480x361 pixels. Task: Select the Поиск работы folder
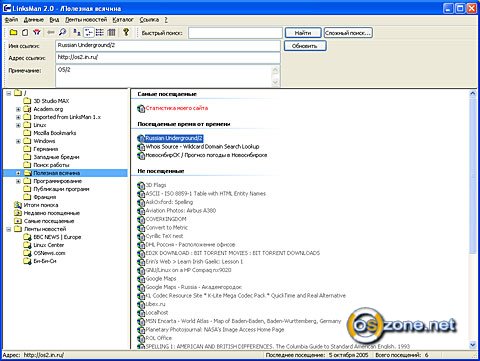click(x=51, y=165)
